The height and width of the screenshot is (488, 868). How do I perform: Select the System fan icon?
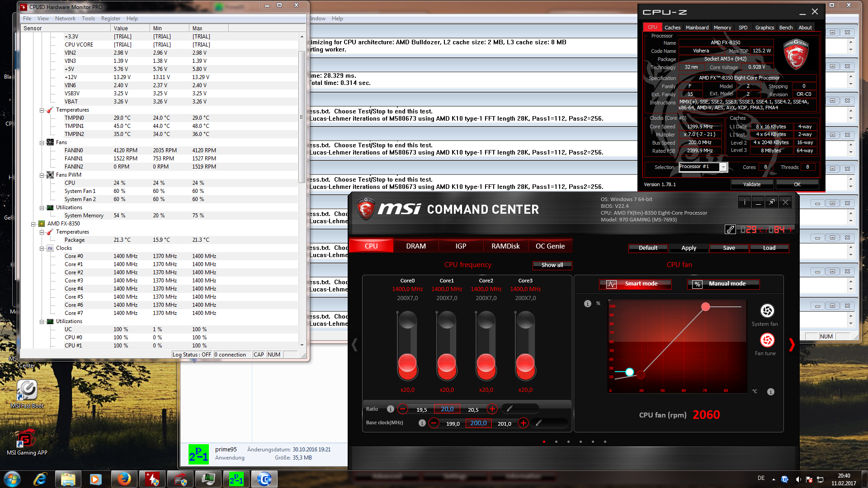coord(767,311)
